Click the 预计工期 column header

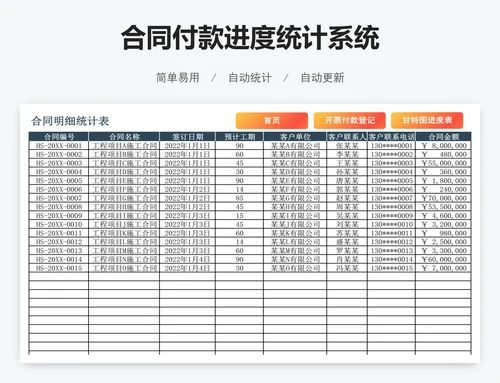(240, 136)
